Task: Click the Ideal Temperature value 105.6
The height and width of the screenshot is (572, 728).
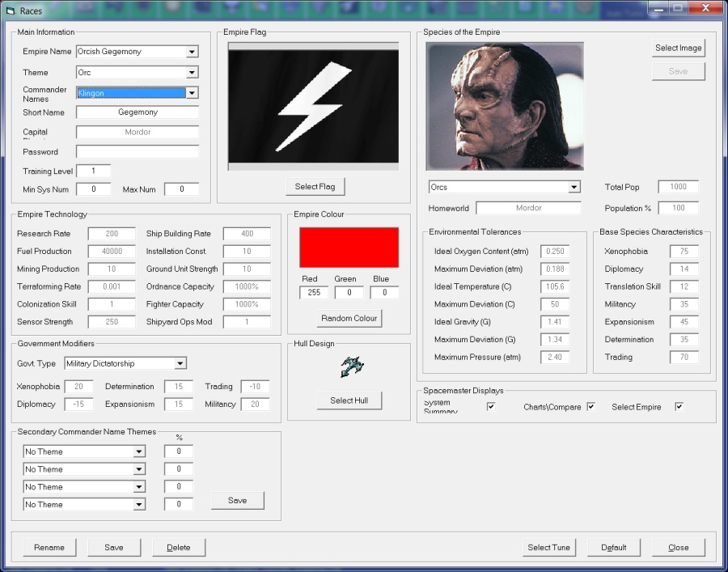Action: click(x=555, y=286)
